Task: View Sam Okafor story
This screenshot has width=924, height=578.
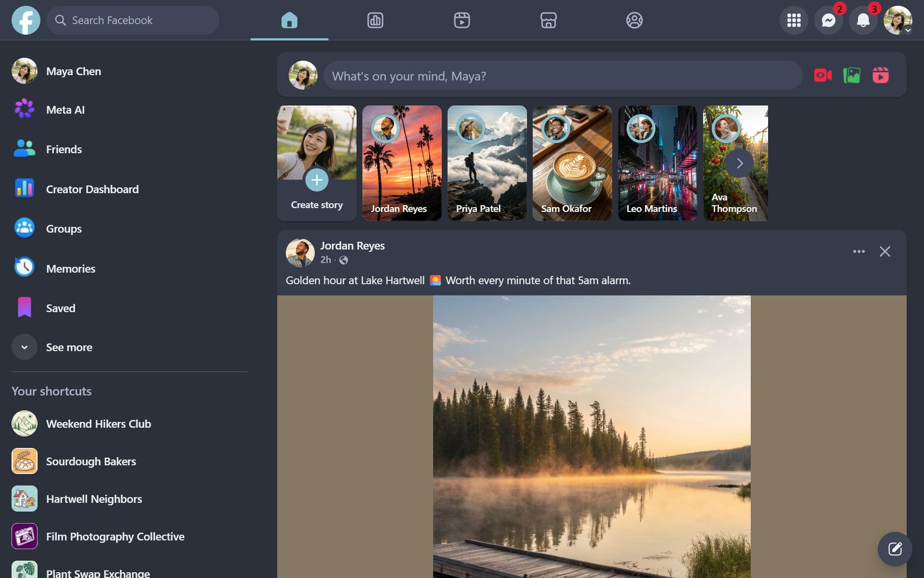Action: point(572,163)
